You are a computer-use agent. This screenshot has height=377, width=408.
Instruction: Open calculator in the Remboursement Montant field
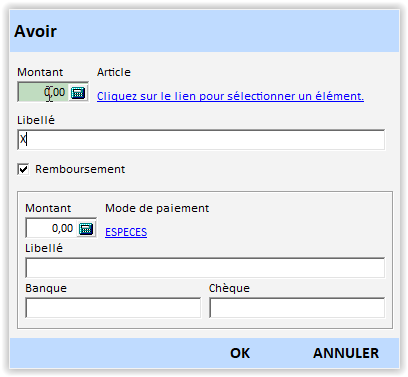tap(86, 229)
